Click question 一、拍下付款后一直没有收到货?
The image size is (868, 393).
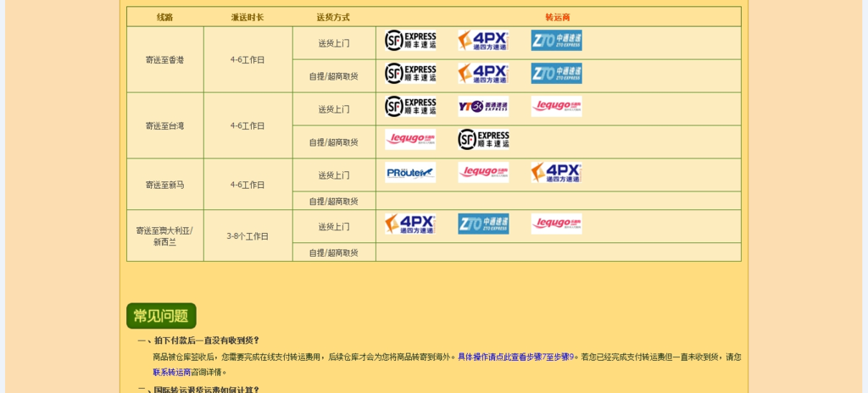(x=198, y=340)
